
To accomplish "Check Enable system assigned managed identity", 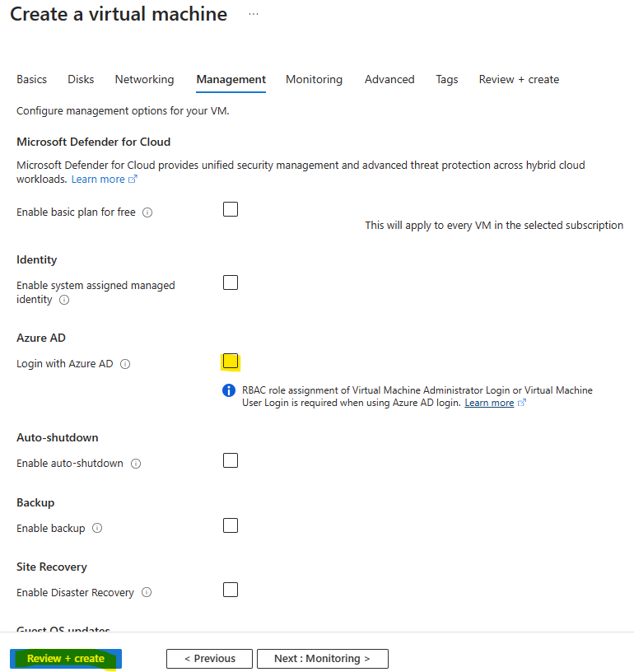I will click(x=231, y=282).
